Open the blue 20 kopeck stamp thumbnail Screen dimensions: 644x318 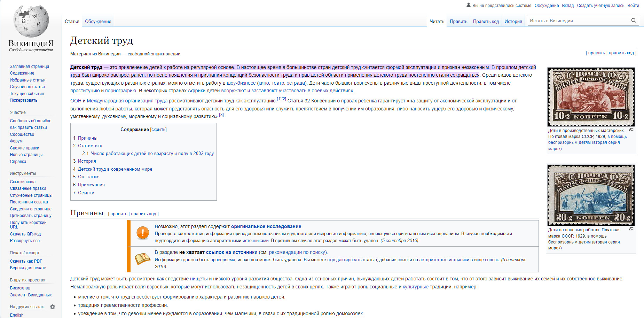pos(591,195)
